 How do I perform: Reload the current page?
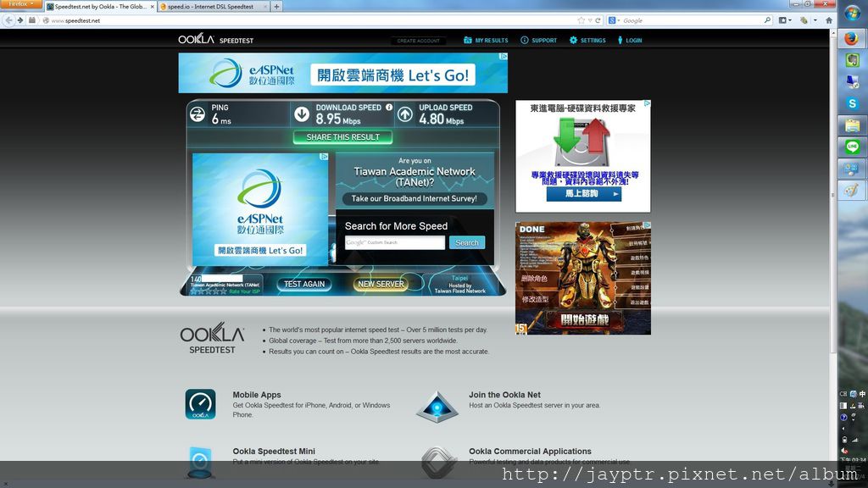point(598,20)
